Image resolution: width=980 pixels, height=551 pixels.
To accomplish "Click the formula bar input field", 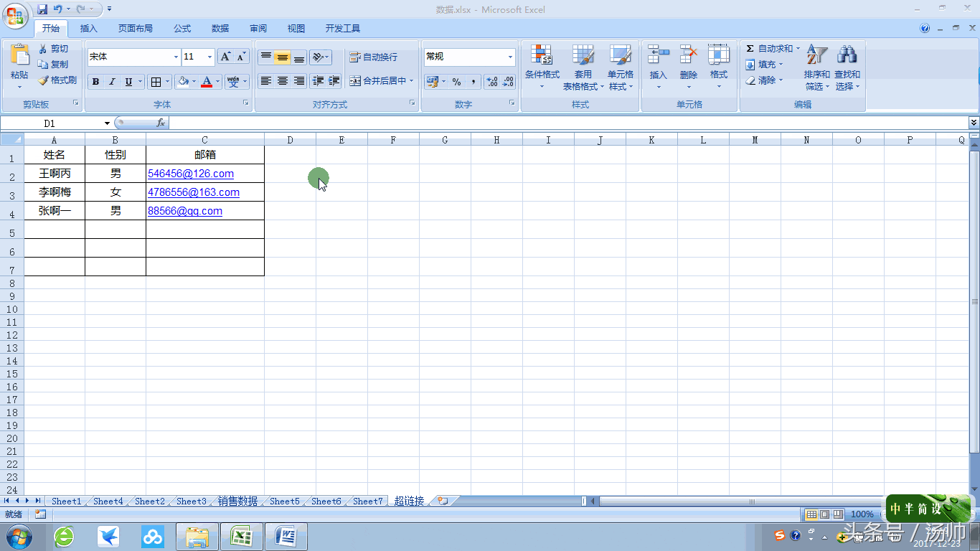I will click(x=568, y=123).
